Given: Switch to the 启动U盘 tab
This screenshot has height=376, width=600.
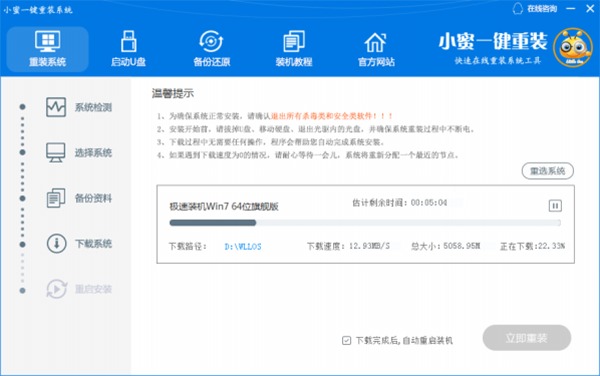Looking at the screenshot, I should point(128,49).
